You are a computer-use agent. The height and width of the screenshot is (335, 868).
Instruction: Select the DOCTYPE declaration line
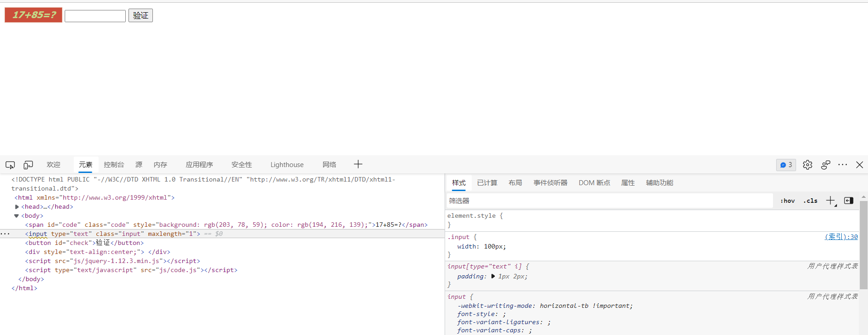point(204,184)
